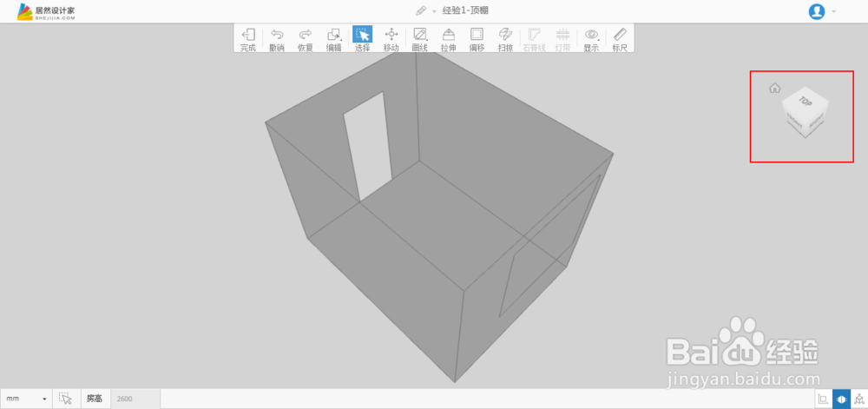Click the RIGHT face of view cube
This screenshot has height=409, width=868.
coord(817,120)
